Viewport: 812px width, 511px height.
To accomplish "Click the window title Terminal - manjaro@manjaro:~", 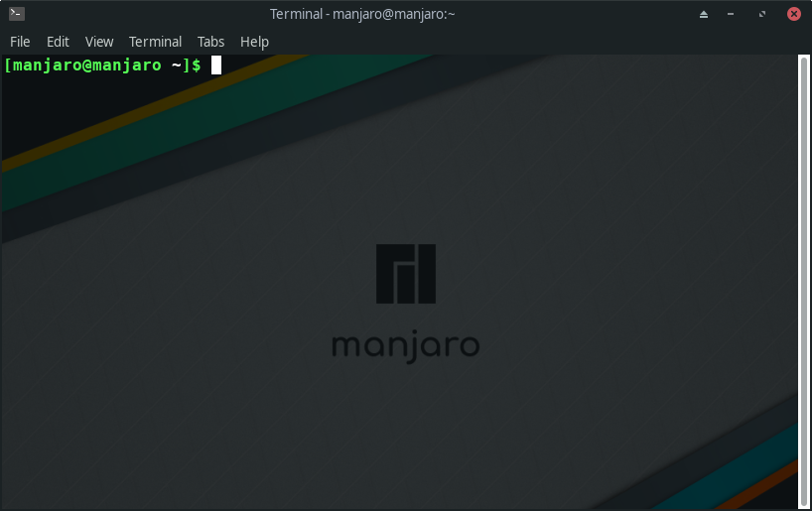I will pos(362,14).
